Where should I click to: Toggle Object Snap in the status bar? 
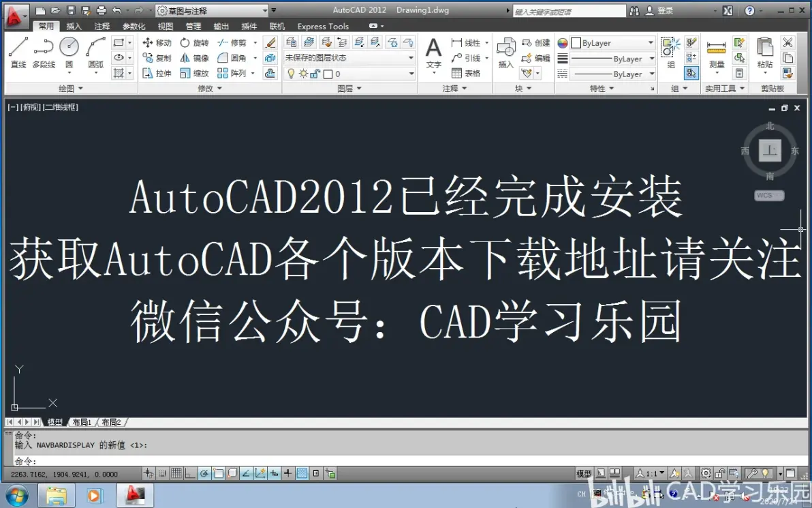(x=219, y=473)
